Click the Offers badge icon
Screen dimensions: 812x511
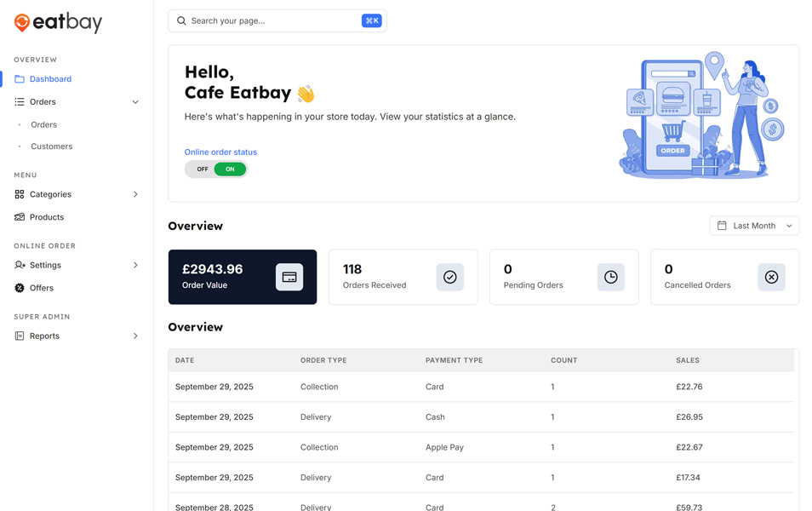(20, 288)
